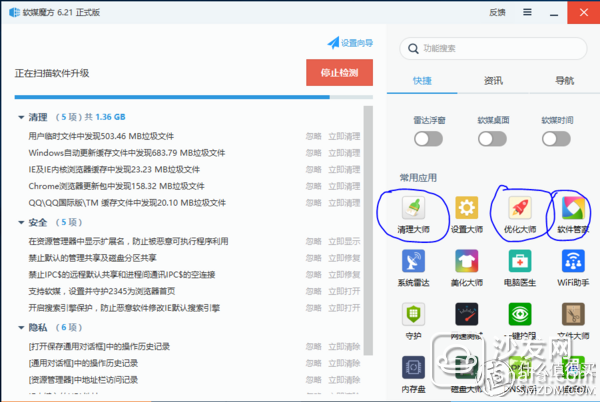600x402 pixels.
Task: Click 立即打开 for 2345浏览器首页 row
Action: tap(344, 291)
